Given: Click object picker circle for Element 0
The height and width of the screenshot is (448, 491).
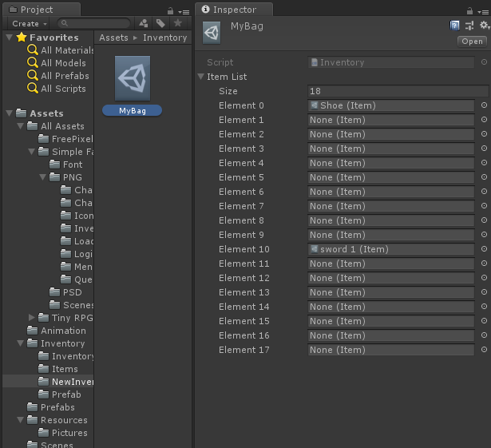Looking at the screenshot, I should (484, 105).
